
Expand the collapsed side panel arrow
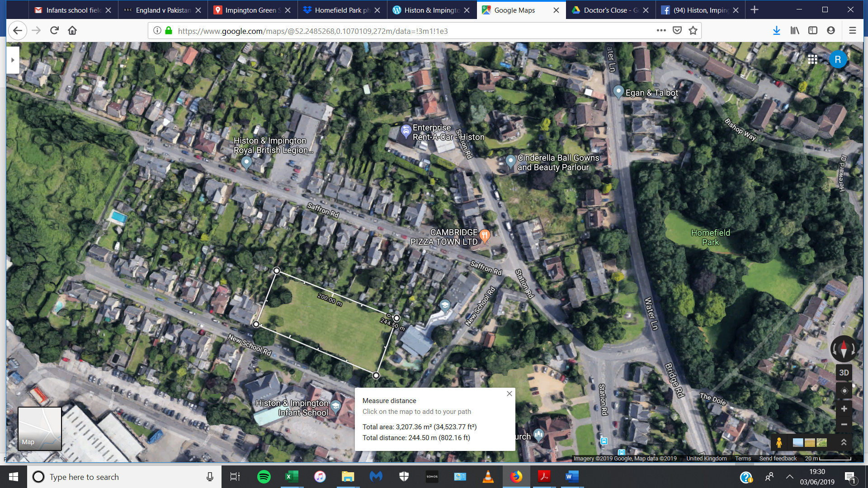[x=13, y=60]
